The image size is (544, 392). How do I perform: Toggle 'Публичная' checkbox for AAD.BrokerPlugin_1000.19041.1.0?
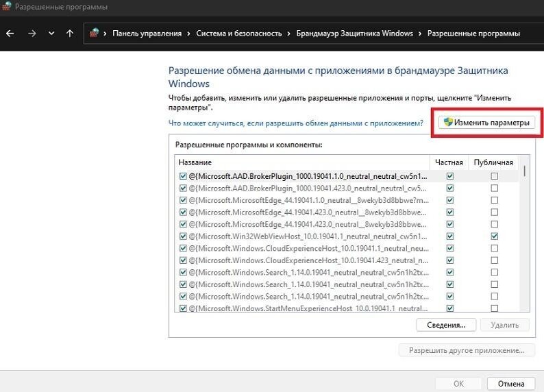pos(495,176)
